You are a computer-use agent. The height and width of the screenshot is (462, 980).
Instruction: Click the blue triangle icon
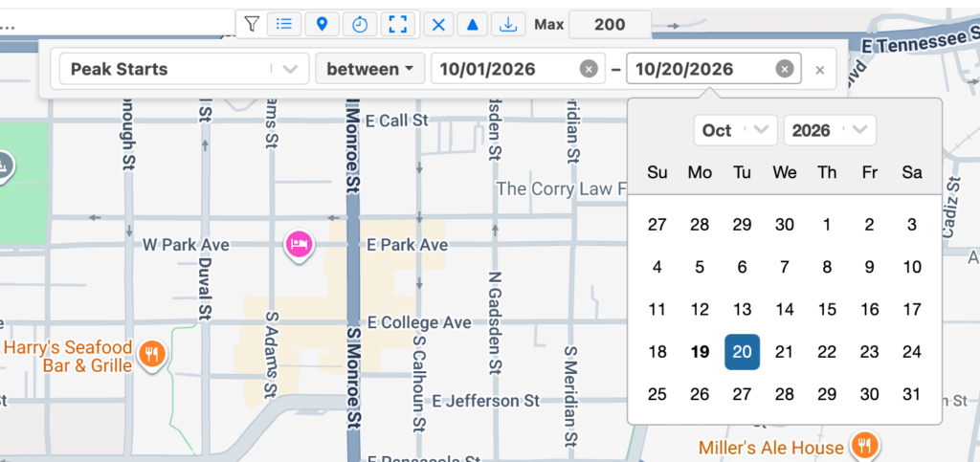(x=473, y=24)
